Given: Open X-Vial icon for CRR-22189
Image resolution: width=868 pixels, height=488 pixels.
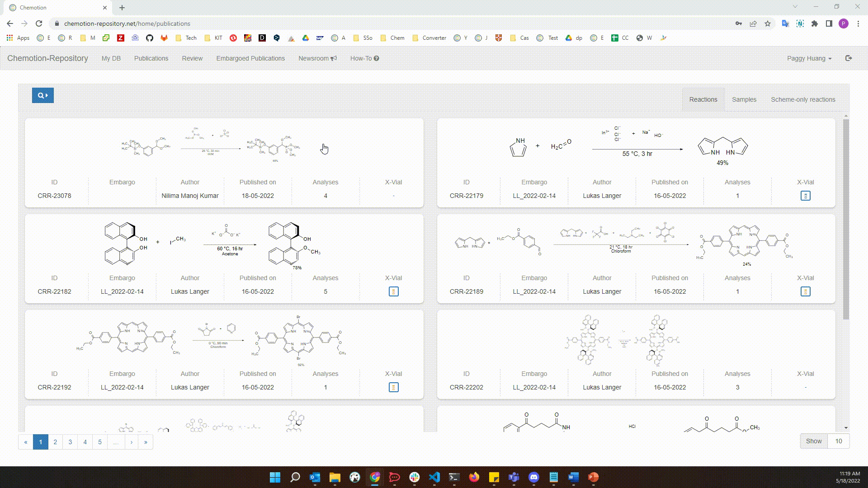Looking at the screenshot, I should (805, 291).
